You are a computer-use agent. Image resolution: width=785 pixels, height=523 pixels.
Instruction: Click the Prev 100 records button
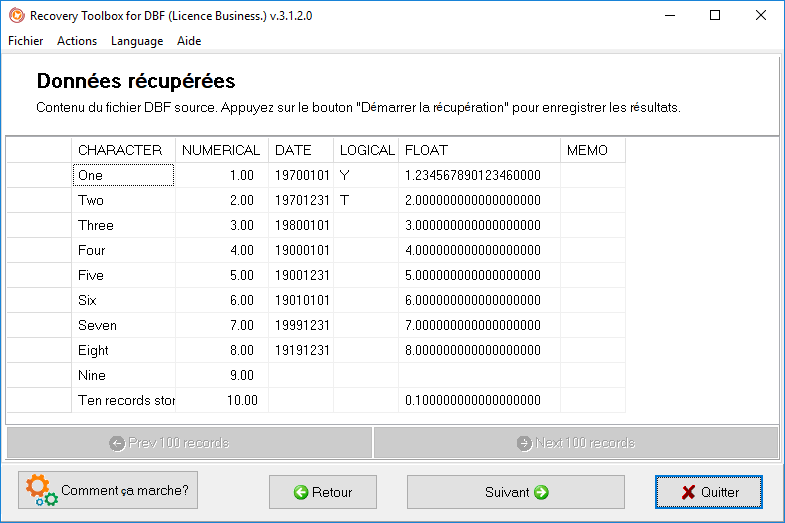coord(189,443)
